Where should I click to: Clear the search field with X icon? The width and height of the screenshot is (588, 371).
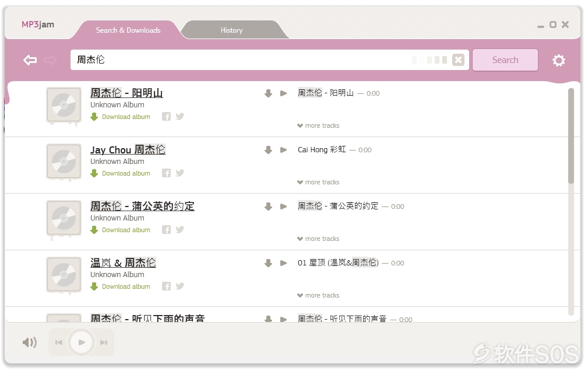coord(458,60)
